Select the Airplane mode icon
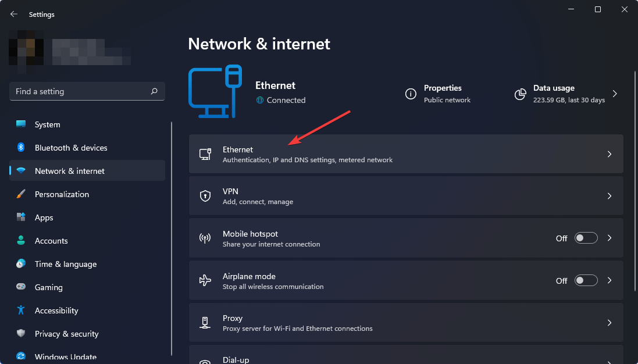Image resolution: width=638 pixels, height=364 pixels. 205,280
